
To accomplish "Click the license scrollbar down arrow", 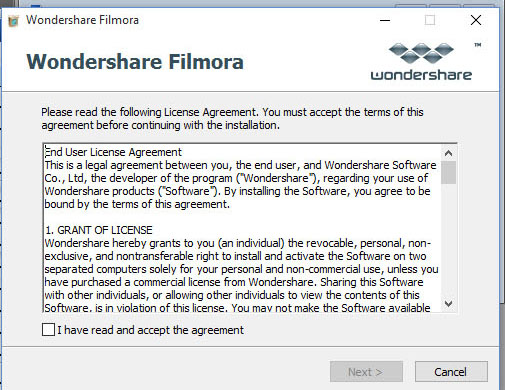I will tap(448, 303).
